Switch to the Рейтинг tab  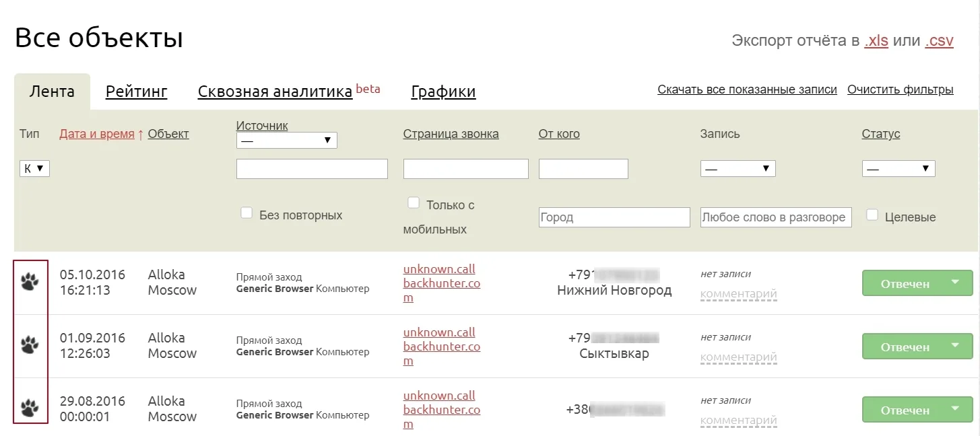point(137,92)
